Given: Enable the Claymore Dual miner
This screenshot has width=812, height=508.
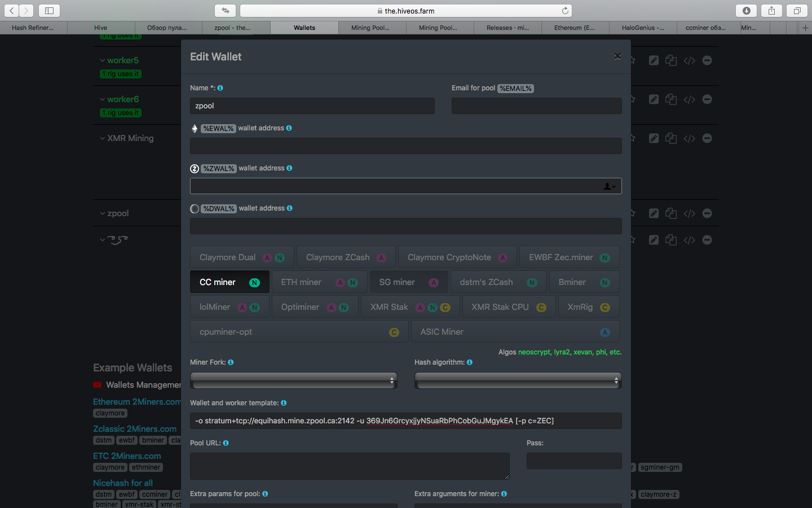Looking at the screenshot, I should pos(242,257).
